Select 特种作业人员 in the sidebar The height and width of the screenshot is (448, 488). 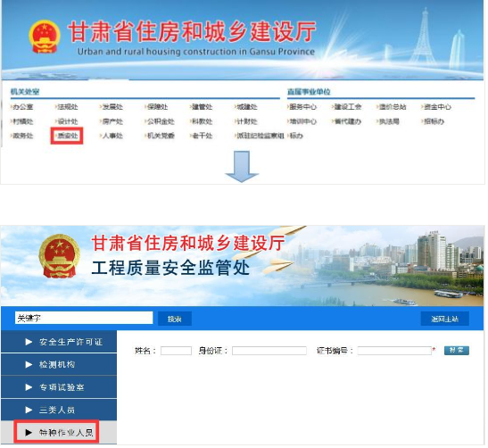click(59, 433)
